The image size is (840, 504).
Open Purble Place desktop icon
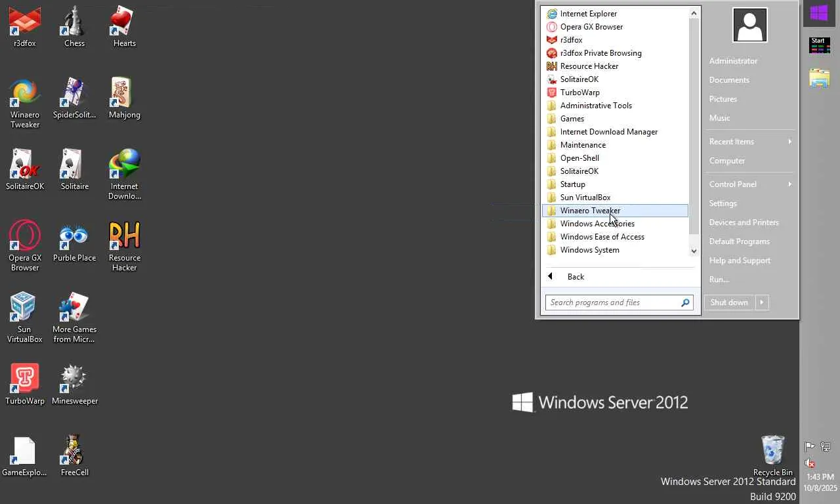74,241
